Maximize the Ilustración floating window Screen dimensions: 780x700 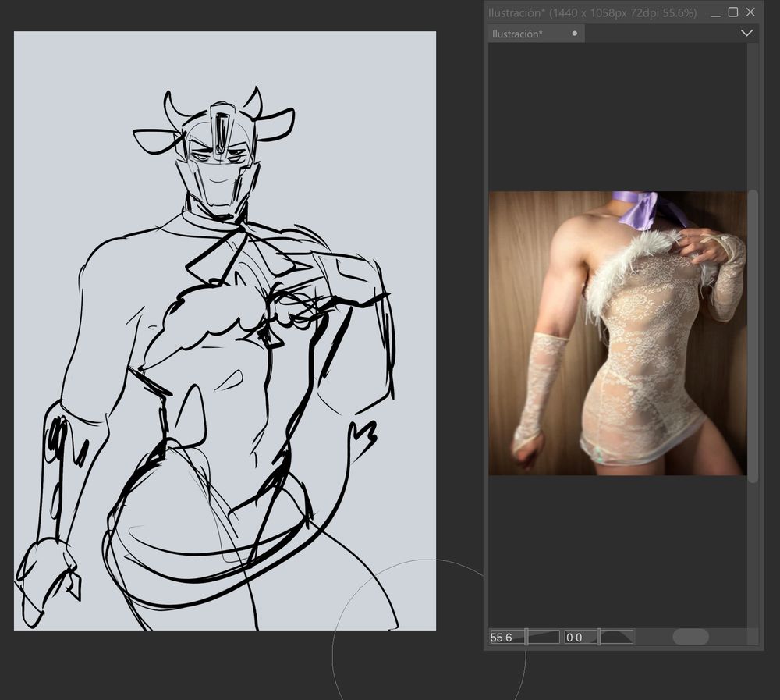click(732, 12)
